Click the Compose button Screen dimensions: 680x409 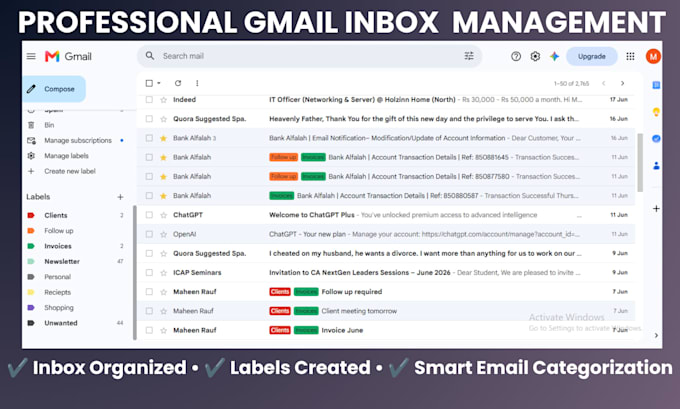pos(54,89)
